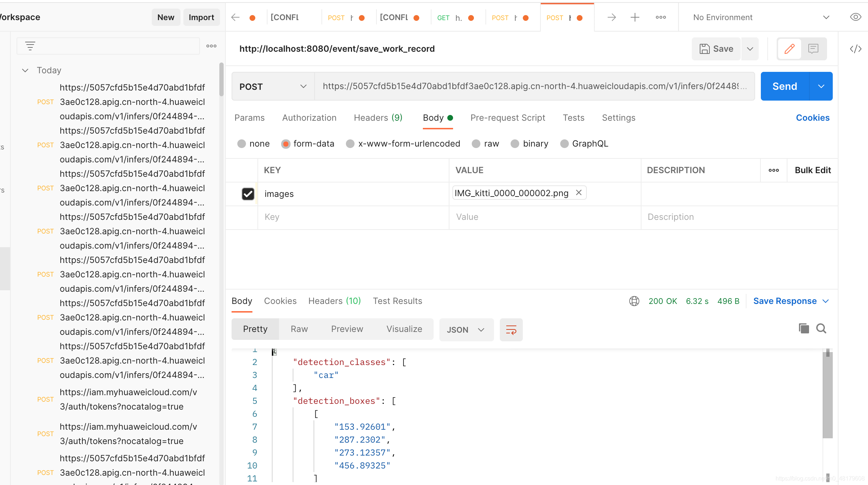Open the code snippet panel icon

[x=855, y=49]
